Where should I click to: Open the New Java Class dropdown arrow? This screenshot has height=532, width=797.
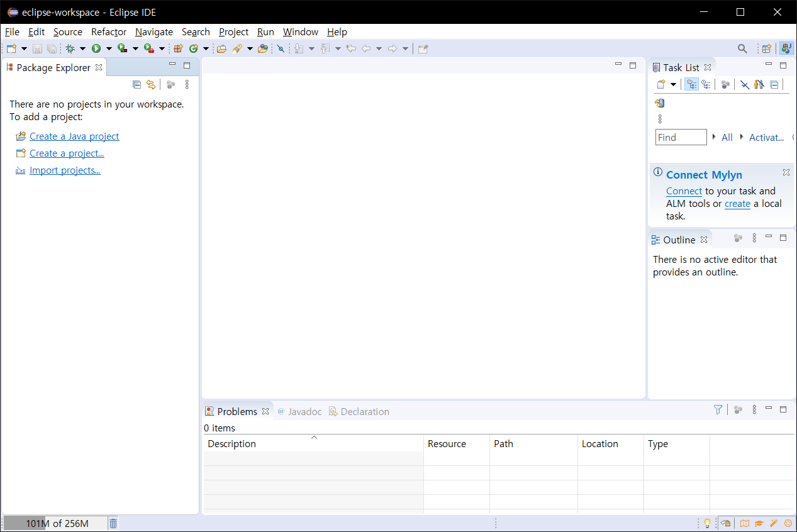(x=206, y=48)
